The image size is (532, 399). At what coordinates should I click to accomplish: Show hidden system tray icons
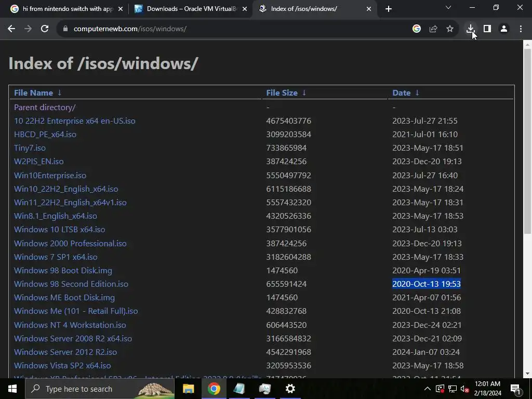[x=428, y=389]
